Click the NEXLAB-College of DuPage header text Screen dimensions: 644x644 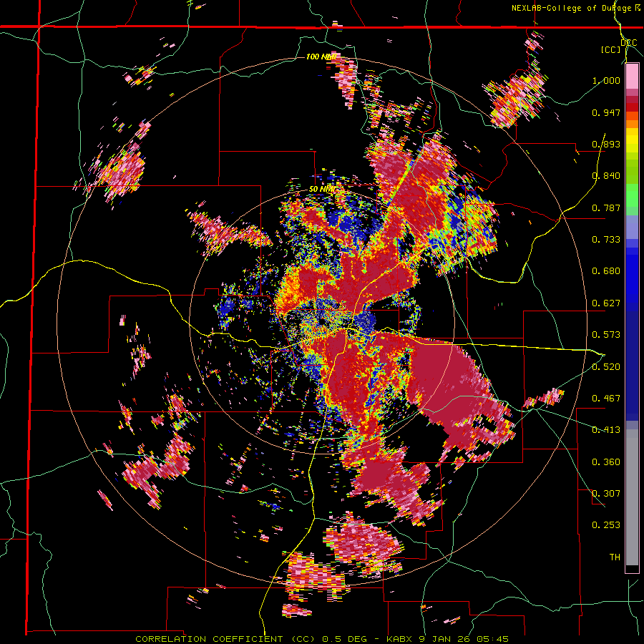click(x=577, y=8)
